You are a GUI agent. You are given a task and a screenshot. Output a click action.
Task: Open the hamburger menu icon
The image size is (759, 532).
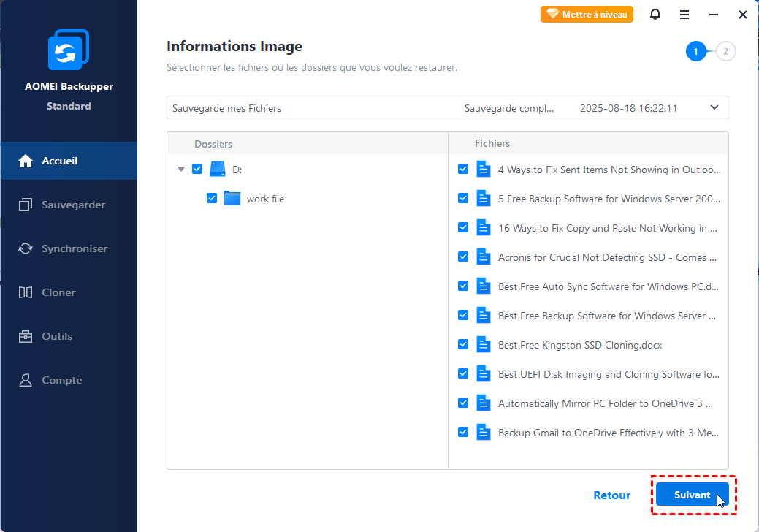[684, 15]
